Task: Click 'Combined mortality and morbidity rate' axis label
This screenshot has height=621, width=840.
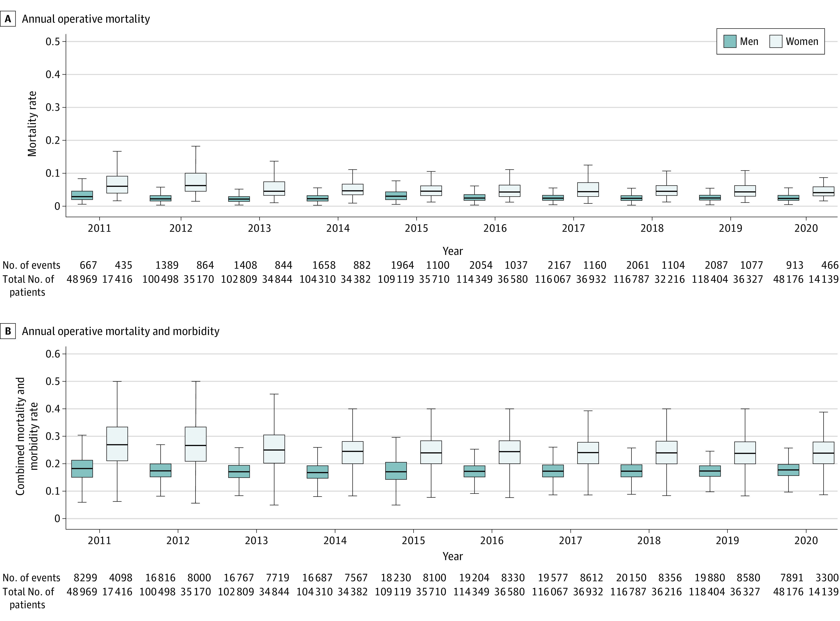Action: click(x=27, y=436)
